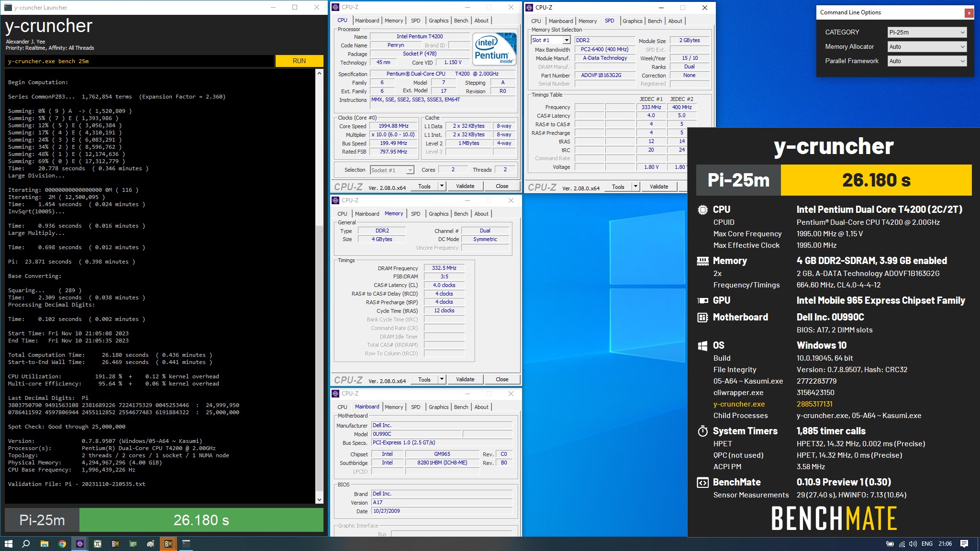Click y-cruncher output scroll up arrow
Image resolution: width=980 pixels, height=551 pixels.
pos(319,73)
